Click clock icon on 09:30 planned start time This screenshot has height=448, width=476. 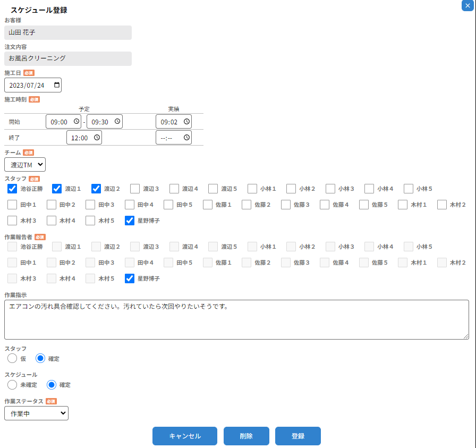[117, 122]
